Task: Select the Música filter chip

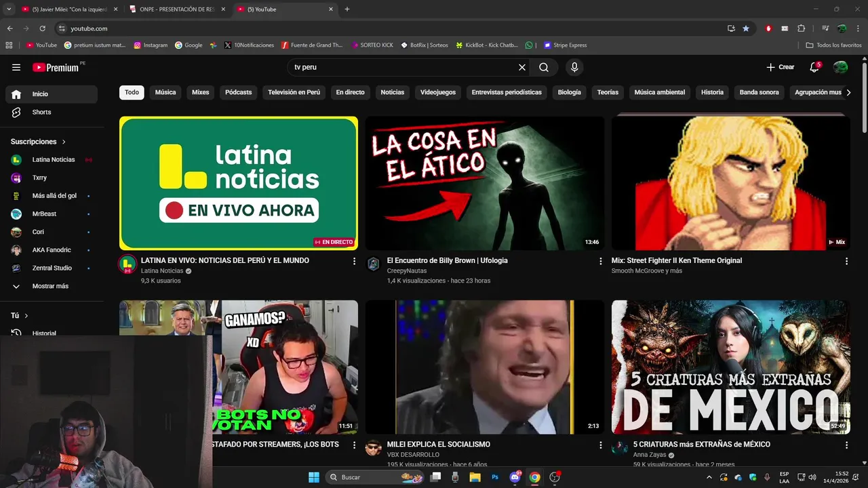Action: (165, 92)
